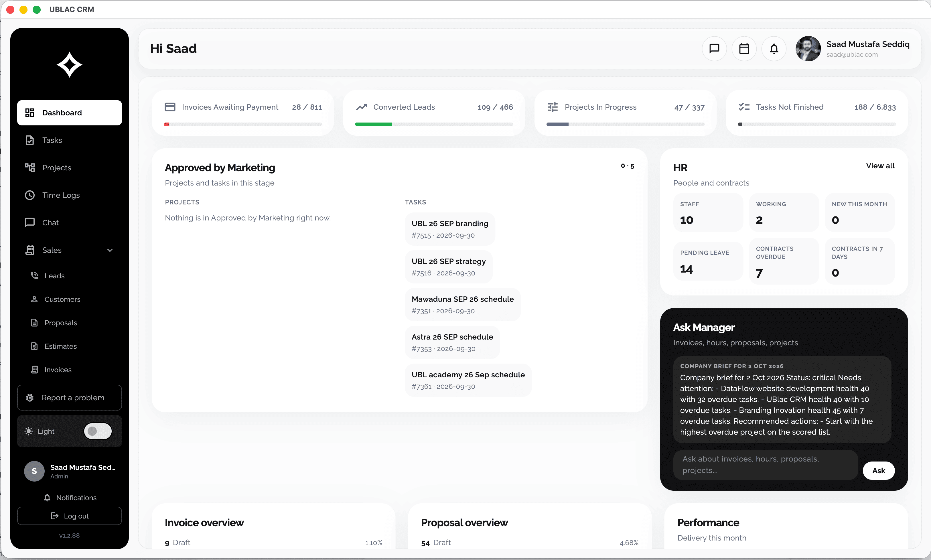
Task: Click the Pending Leave card in HR
Action: (708, 261)
